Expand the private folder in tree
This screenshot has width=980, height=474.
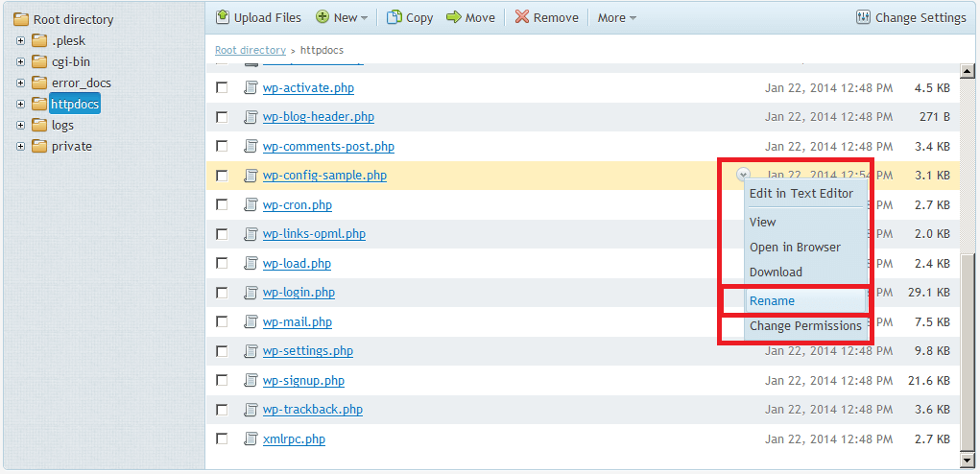point(20,147)
